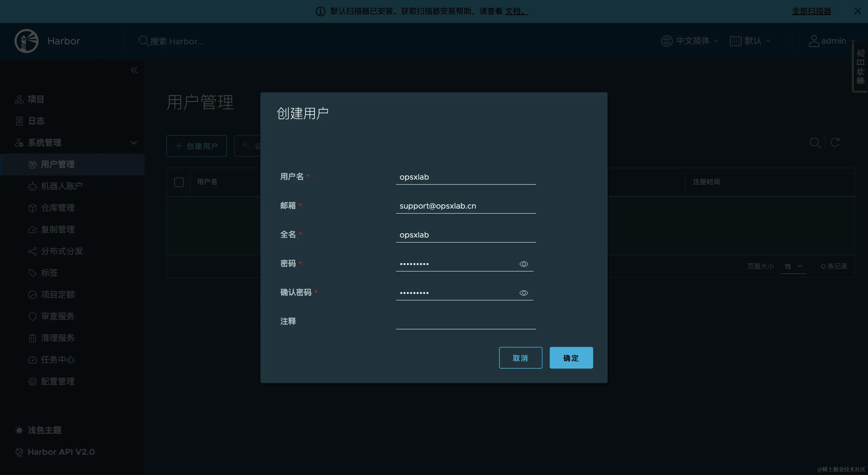This screenshot has width=868, height=475.
Task: Click the 清理服务 garbage collection icon
Action: pyautogui.click(x=32, y=338)
